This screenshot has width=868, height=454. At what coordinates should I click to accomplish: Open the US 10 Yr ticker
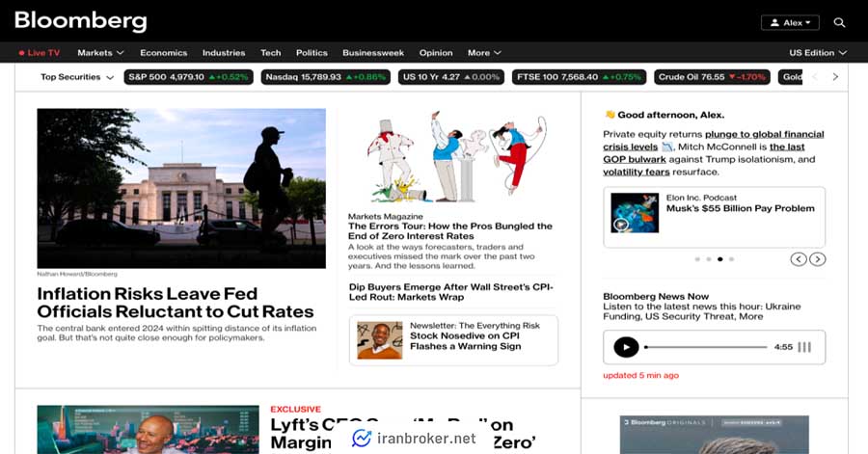pyautogui.click(x=451, y=77)
